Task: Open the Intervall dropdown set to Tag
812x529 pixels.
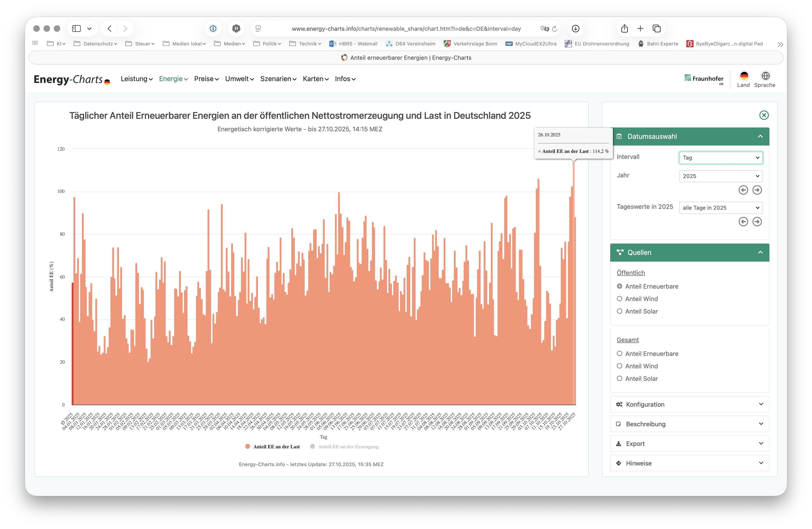Action: [x=721, y=158]
